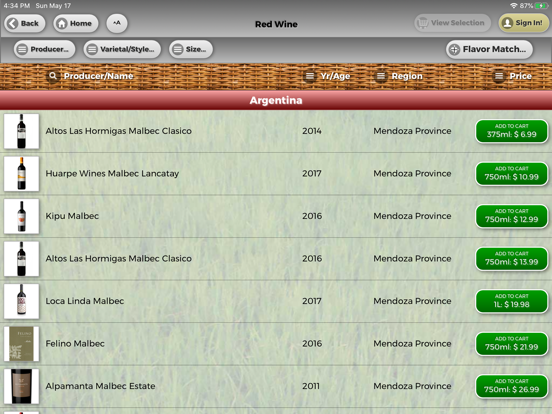Check the battery icon in the status bar
Viewport: 552px width, 414px height.
point(541,6)
